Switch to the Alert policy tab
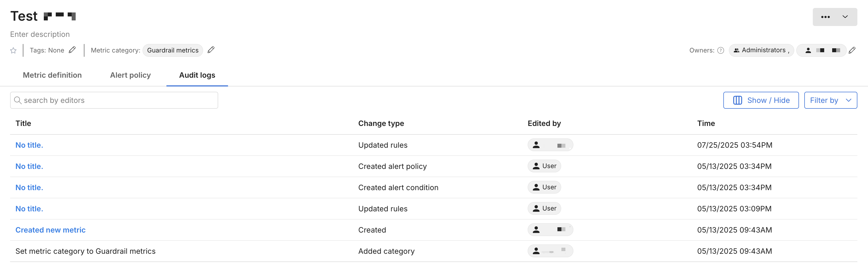Viewport: 868px width, 271px height. [x=130, y=75]
